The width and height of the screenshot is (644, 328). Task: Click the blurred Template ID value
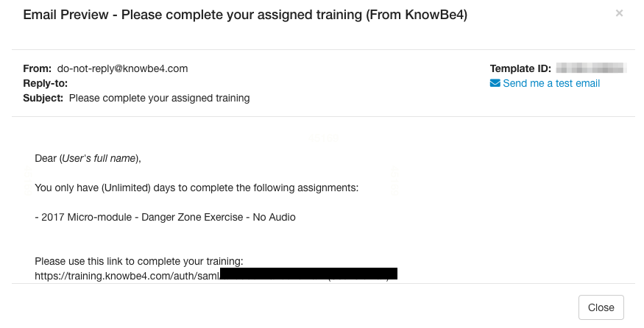(x=591, y=68)
